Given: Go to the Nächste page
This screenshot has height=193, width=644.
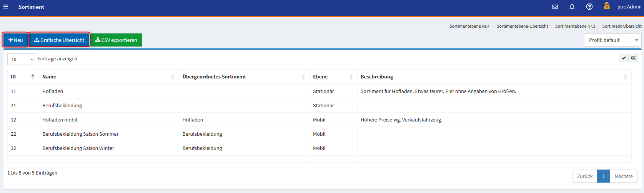Looking at the screenshot, I should (x=623, y=176).
